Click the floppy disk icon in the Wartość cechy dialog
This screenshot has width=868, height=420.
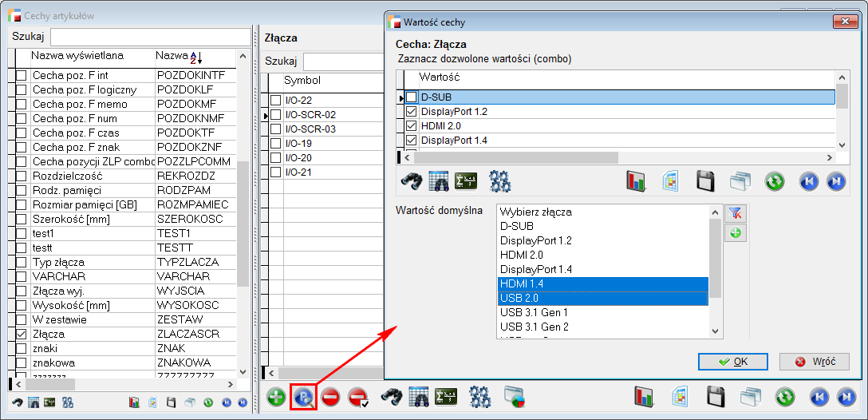click(705, 181)
